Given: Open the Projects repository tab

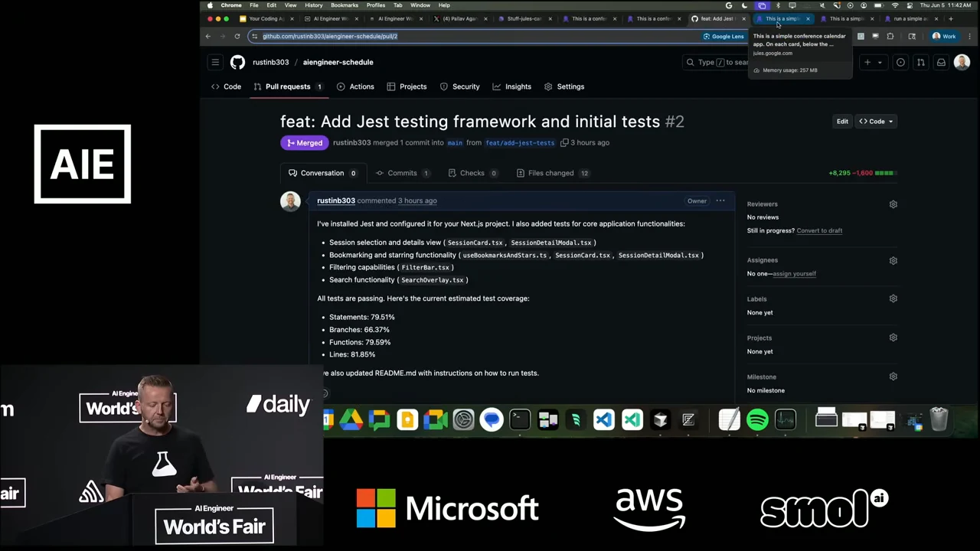Looking at the screenshot, I should (x=407, y=86).
